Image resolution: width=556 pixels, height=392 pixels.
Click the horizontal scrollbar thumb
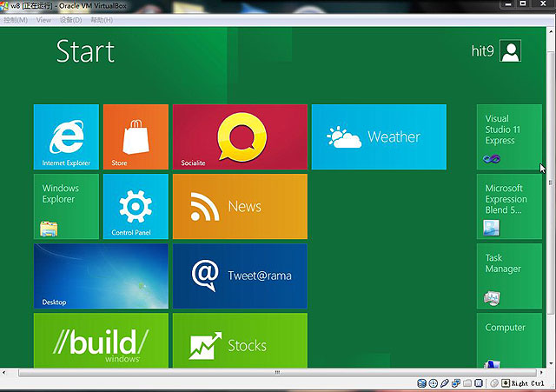(277, 373)
